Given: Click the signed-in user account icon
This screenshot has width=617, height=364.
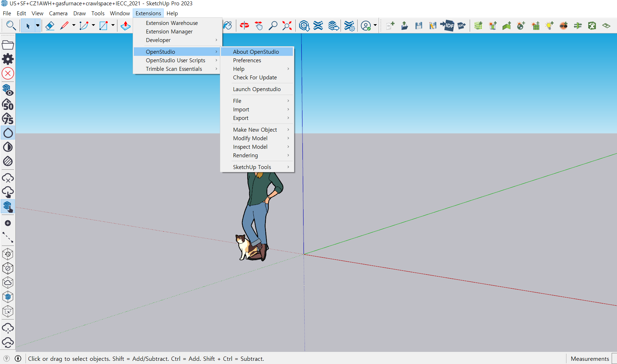Looking at the screenshot, I should click(366, 26).
